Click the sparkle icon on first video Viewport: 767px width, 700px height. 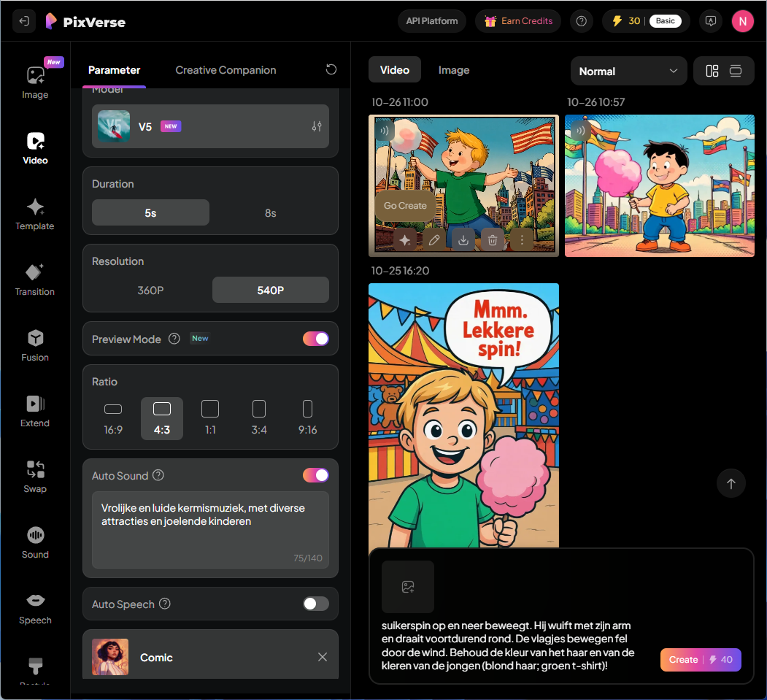point(404,239)
